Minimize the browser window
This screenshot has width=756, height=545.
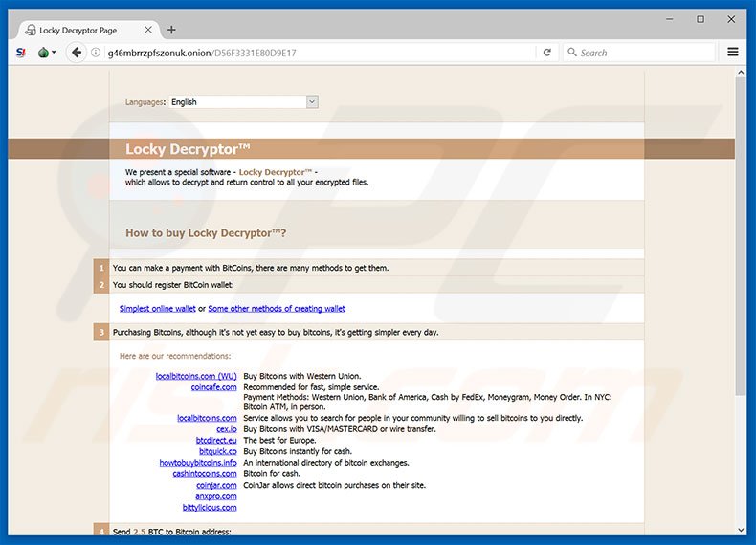[x=669, y=19]
